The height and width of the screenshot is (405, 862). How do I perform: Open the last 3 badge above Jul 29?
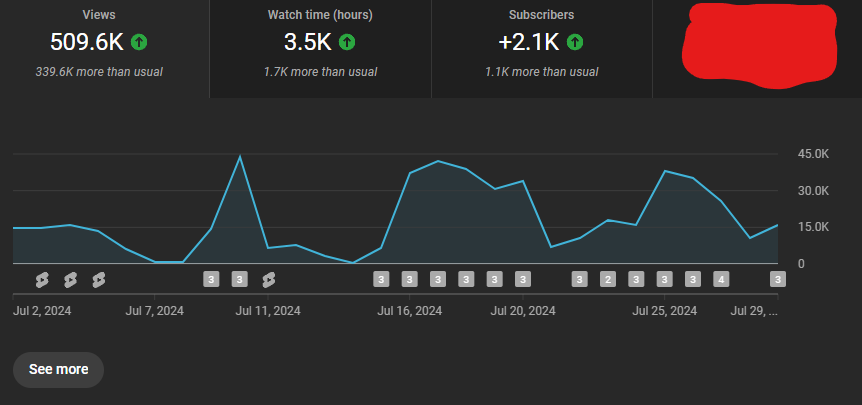[x=778, y=280]
